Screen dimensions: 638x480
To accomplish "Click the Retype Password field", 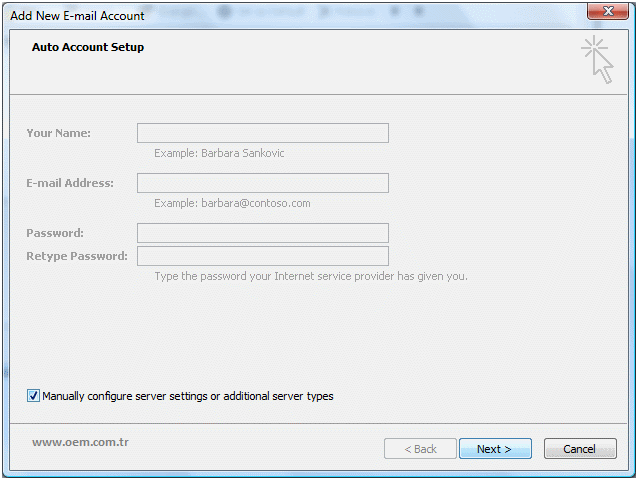I will (x=263, y=256).
